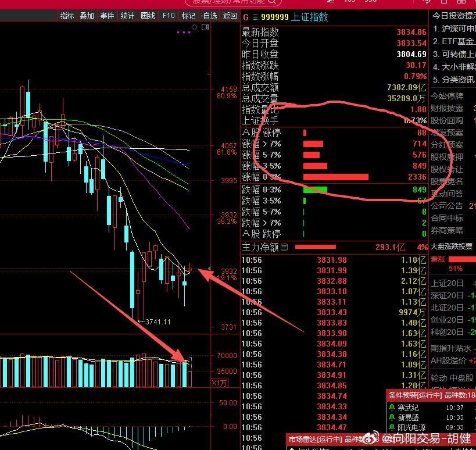476x450 pixels.
Task: Click the 3741.11 low price label
Action: tap(158, 322)
